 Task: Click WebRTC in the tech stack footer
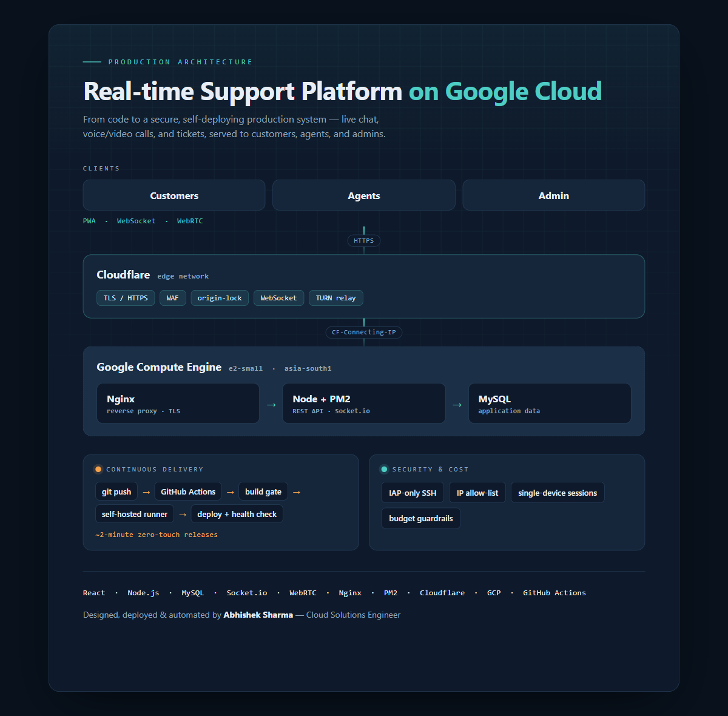[303, 593]
